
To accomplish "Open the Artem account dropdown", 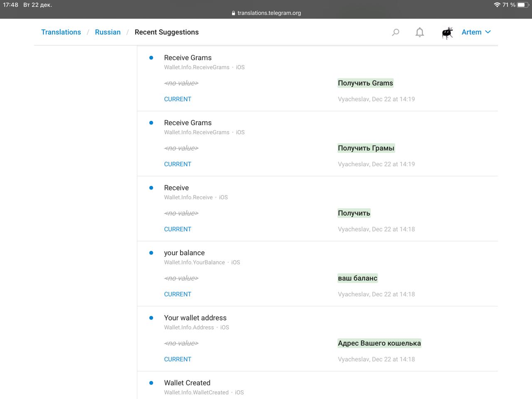I will (476, 32).
